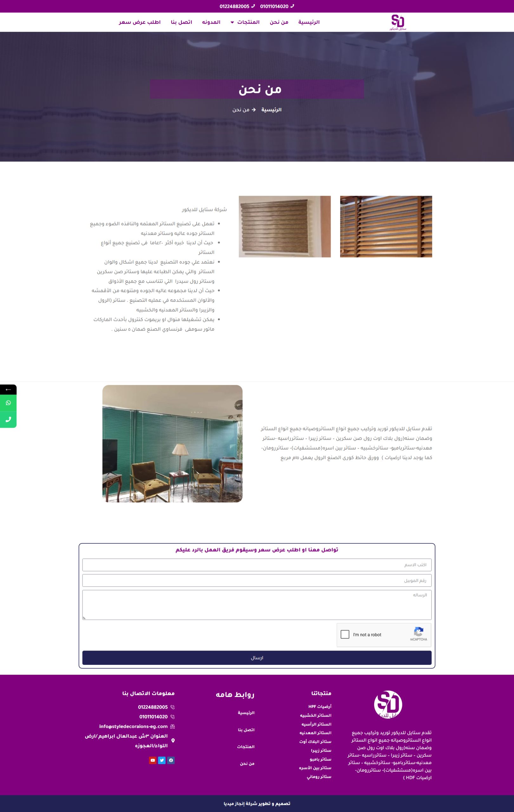Click the floating WhatsApp icon on the left edge

click(9, 403)
